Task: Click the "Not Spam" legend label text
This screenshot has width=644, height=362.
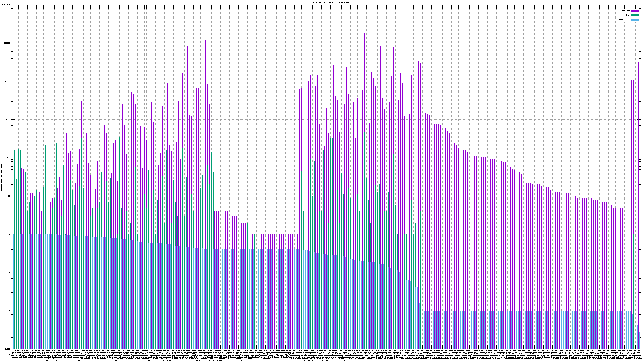Action: [x=626, y=11]
